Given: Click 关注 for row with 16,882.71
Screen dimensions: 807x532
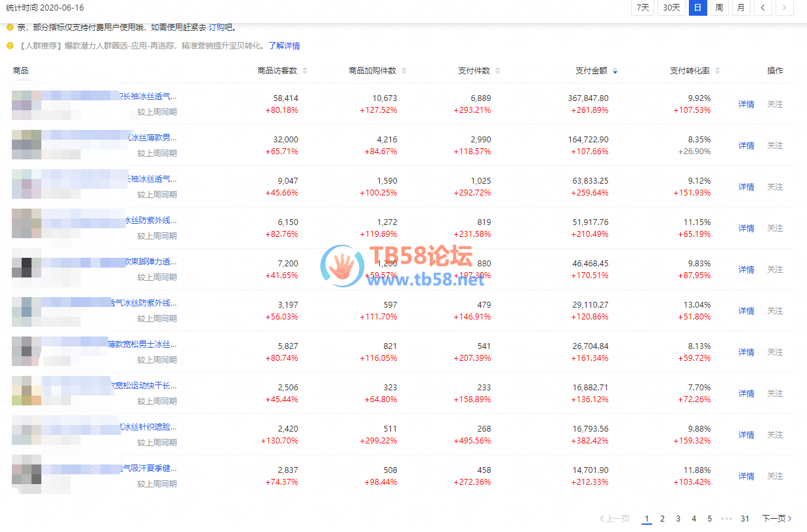Looking at the screenshot, I should click(775, 394).
